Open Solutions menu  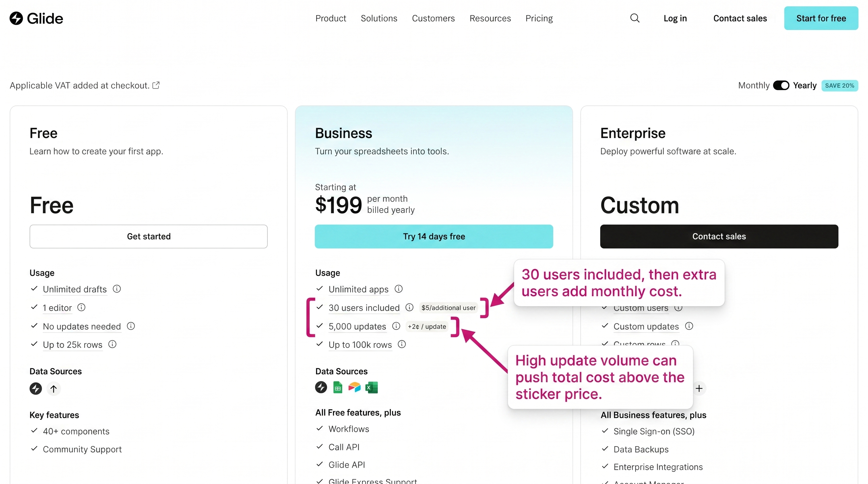pyautogui.click(x=379, y=18)
